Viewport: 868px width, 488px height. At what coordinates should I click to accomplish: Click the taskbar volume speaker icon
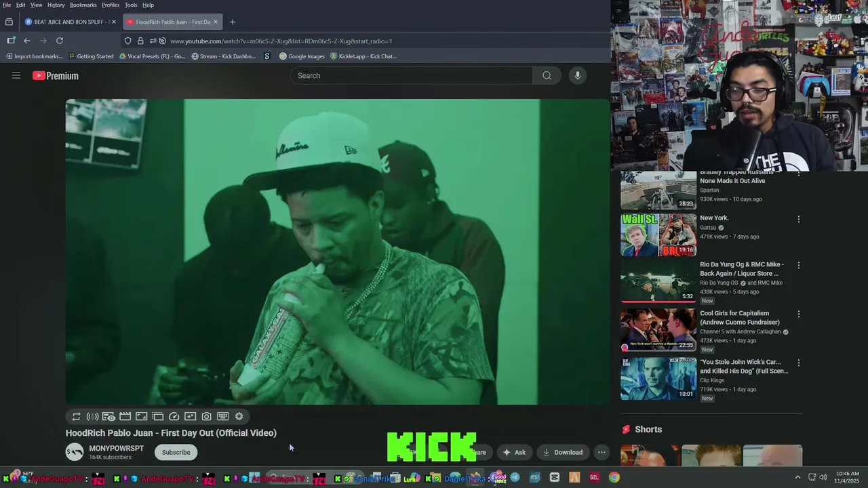(823, 477)
